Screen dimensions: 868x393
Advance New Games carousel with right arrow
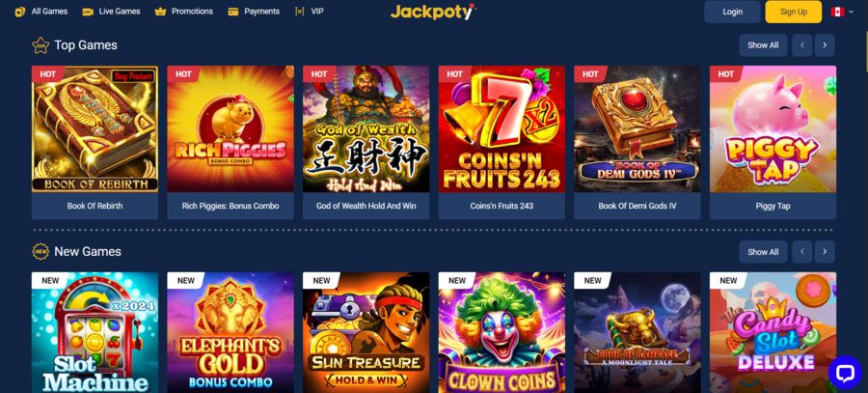[825, 252]
